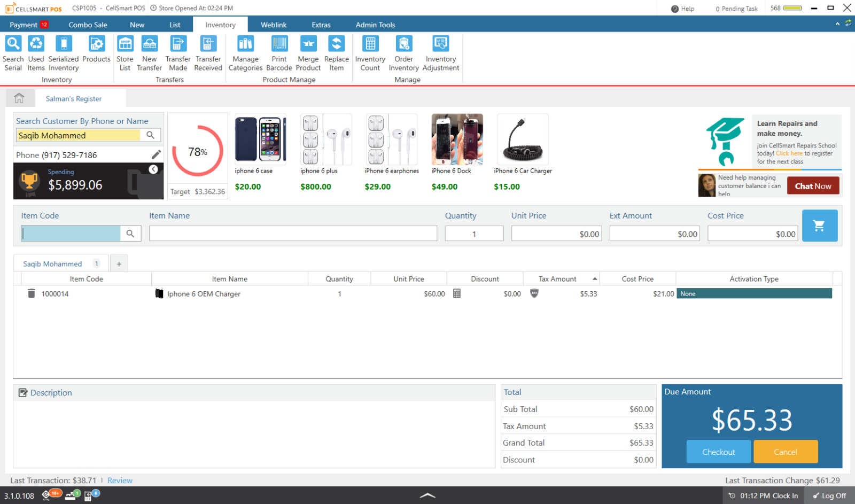The width and height of the screenshot is (855, 504).
Task: Open the Print Barcode tool
Action: [x=279, y=52]
